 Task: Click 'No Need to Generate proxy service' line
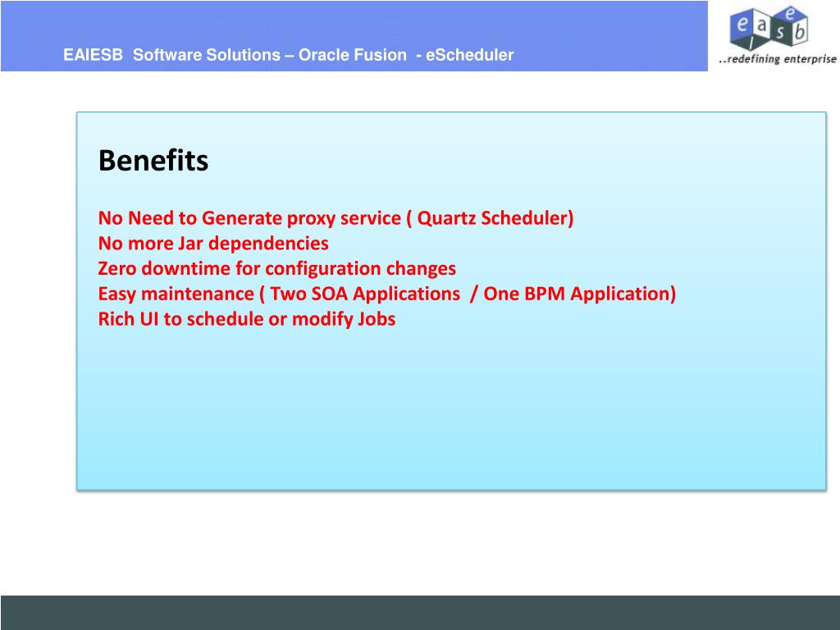tap(336, 218)
